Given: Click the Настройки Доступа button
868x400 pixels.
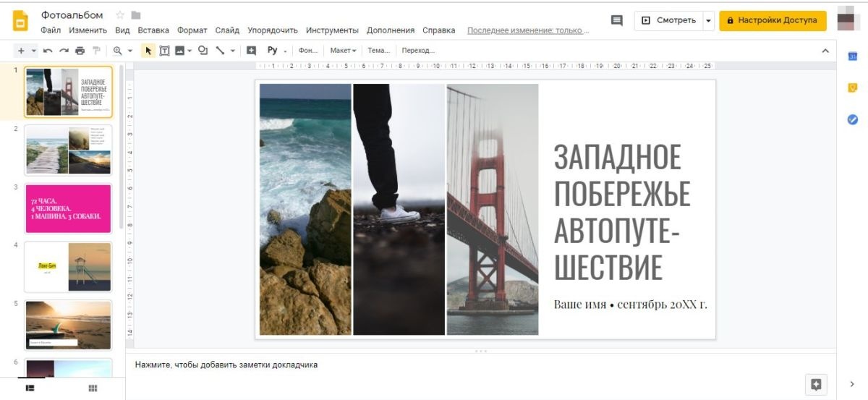Looking at the screenshot, I should pos(773,20).
